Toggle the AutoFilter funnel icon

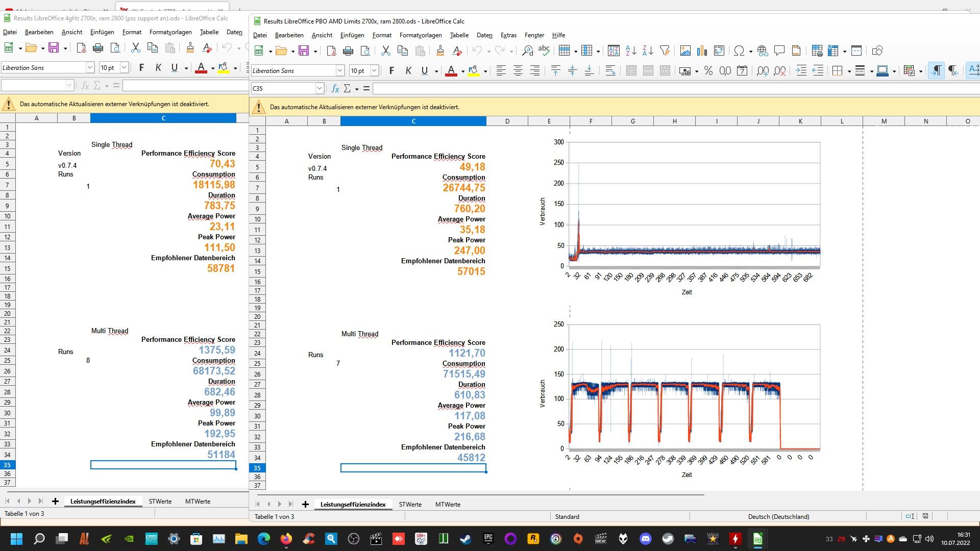tap(665, 51)
